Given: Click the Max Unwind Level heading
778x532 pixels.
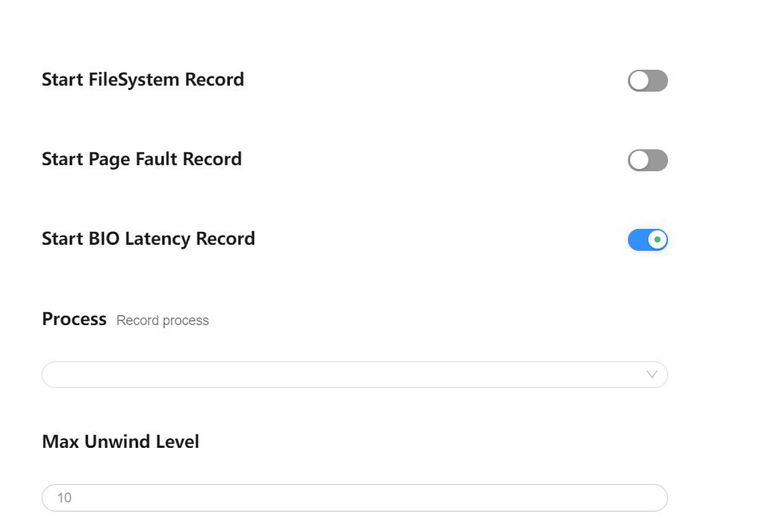Looking at the screenshot, I should (121, 442).
